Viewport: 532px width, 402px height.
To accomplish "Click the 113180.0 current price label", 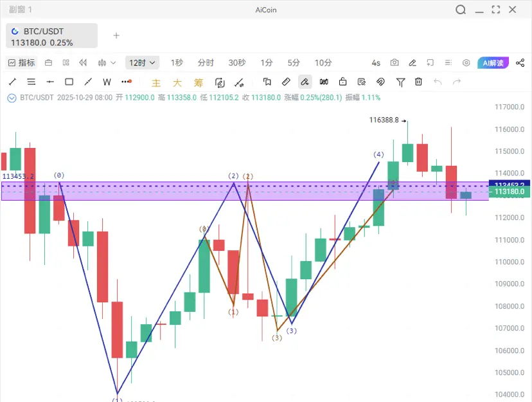I will 510,192.
